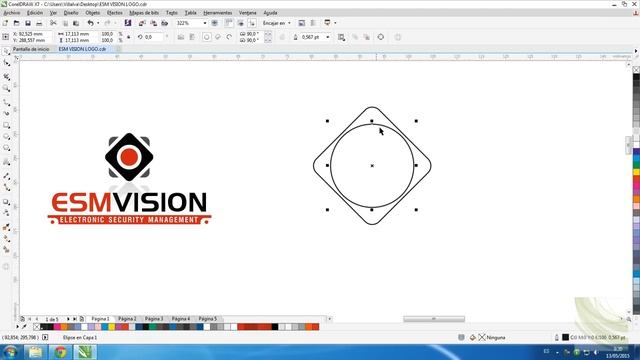Go to last page arrow in page navigator

pyautogui.click(x=74, y=319)
